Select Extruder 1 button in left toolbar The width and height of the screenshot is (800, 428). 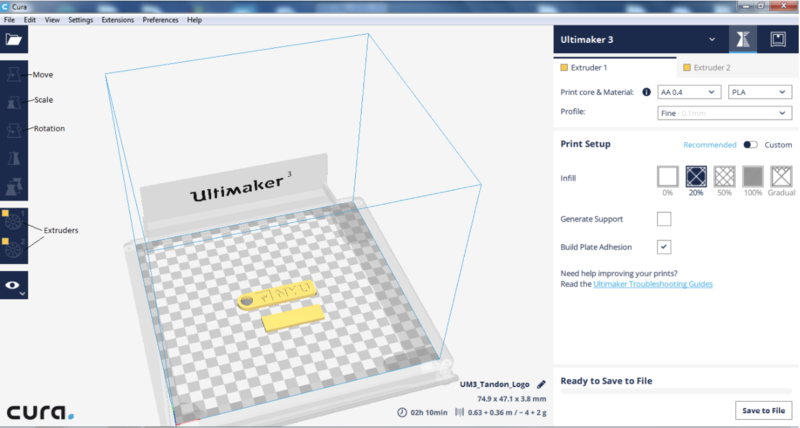coord(13,220)
